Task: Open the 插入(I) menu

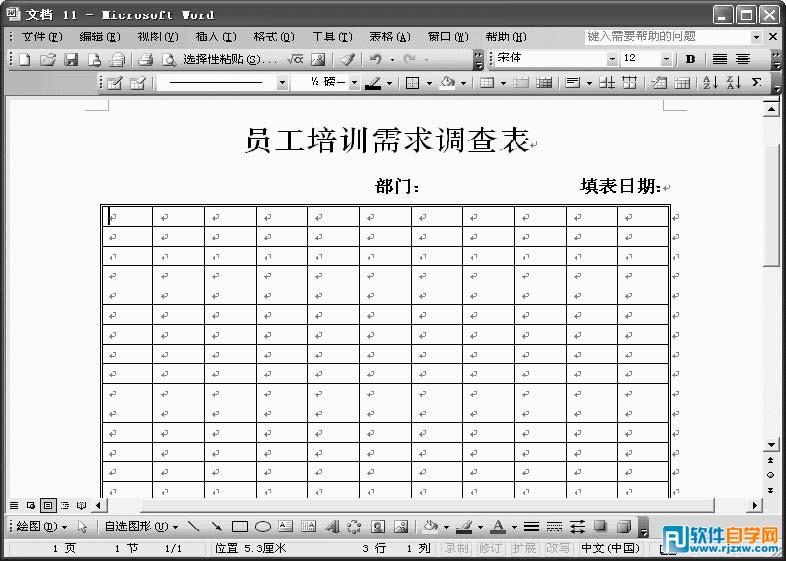Action: tap(216, 37)
